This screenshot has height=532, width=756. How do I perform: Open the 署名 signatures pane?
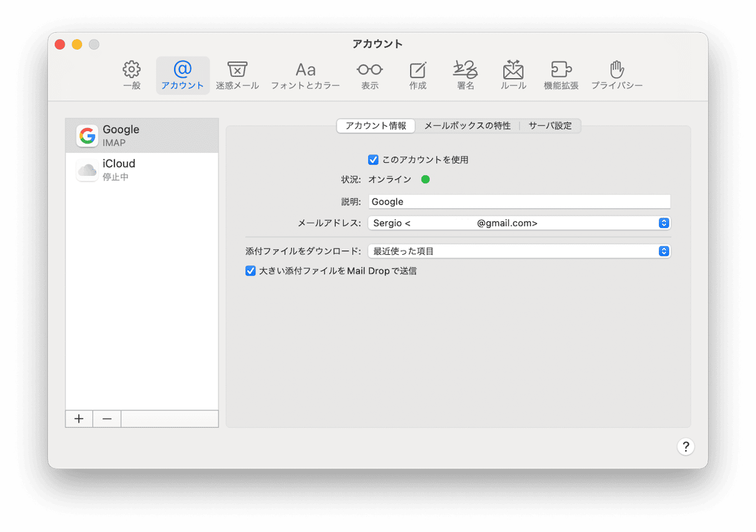(465, 75)
